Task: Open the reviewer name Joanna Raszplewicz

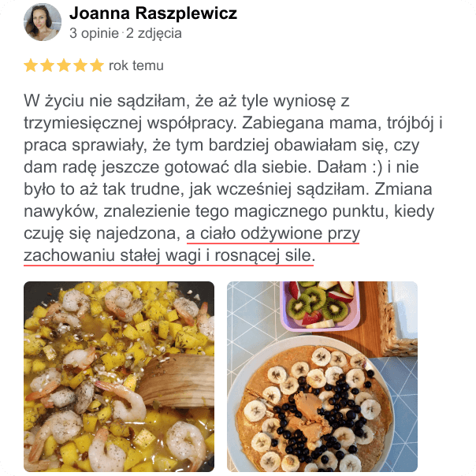Action: [153, 13]
